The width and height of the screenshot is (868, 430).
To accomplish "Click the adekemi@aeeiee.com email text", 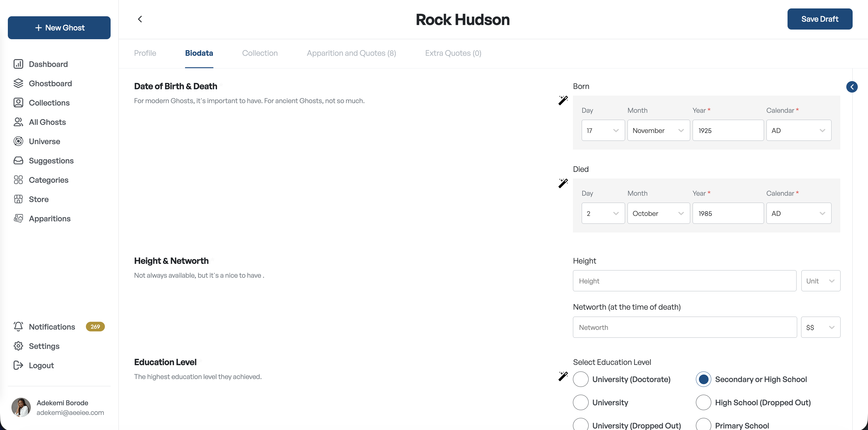I will pos(70,413).
